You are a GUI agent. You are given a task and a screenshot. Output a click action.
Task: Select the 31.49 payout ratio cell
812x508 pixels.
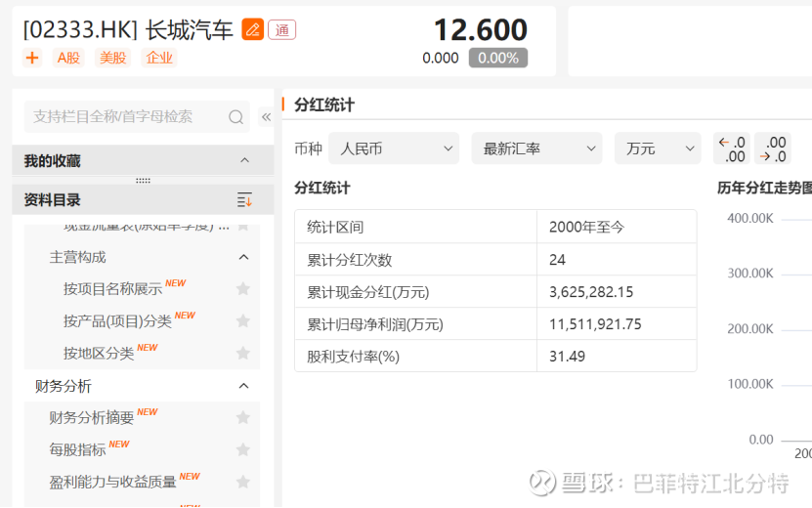(x=617, y=356)
